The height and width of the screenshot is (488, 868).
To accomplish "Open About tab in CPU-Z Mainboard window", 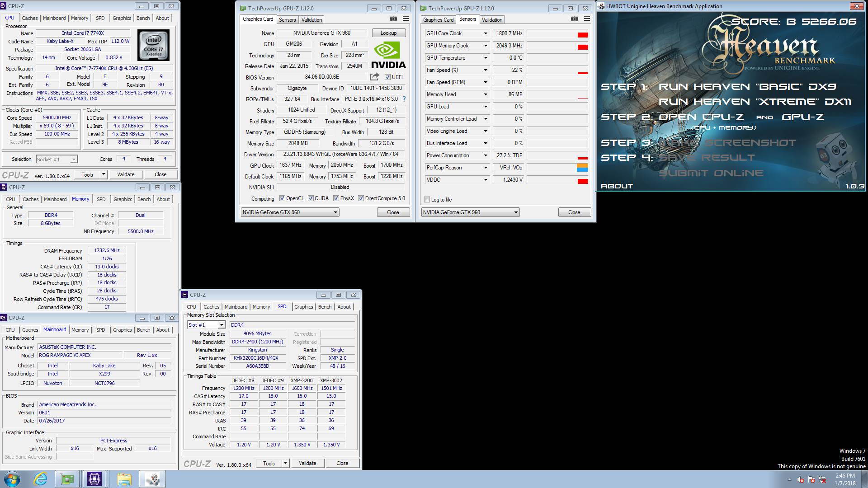I will point(163,330).
